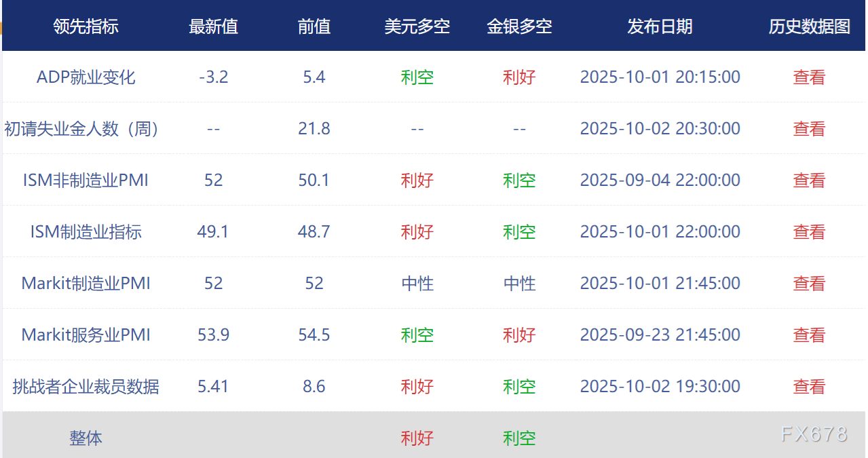Screen dimensions: 868x458
Task: Click 查看 in Markit服务业PMI row
Action: point(809,335)
